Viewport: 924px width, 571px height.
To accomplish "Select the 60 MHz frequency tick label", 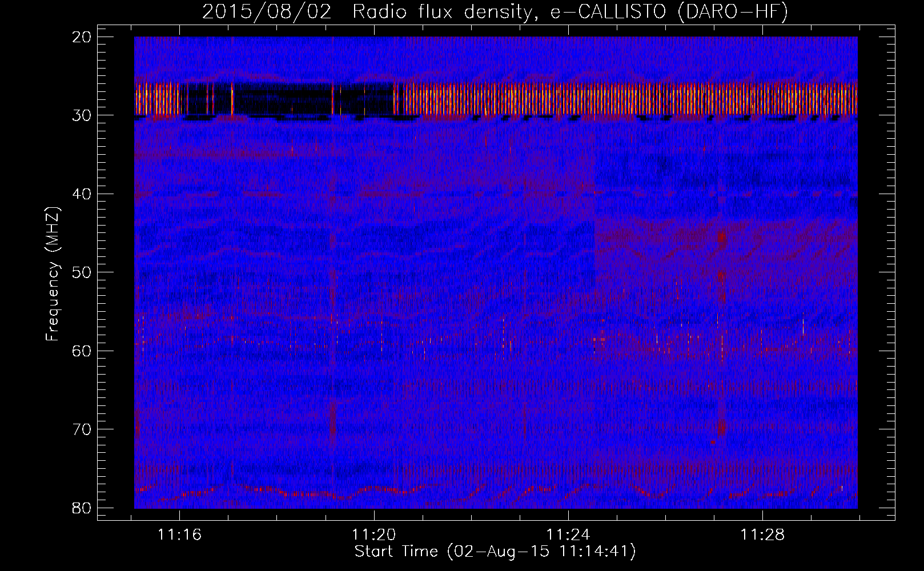I will click(82, 351).
